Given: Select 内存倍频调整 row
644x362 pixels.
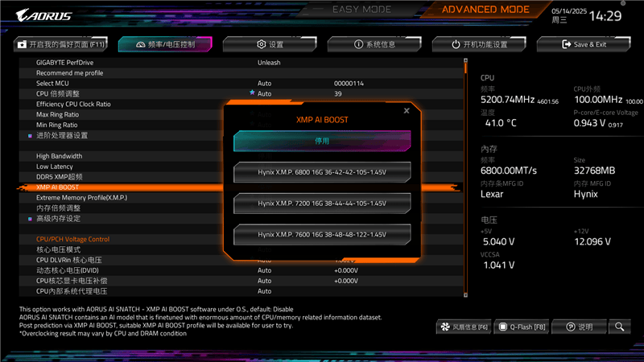Looking at the screenshot, I should pyautogui.click(x=123, y=208).
